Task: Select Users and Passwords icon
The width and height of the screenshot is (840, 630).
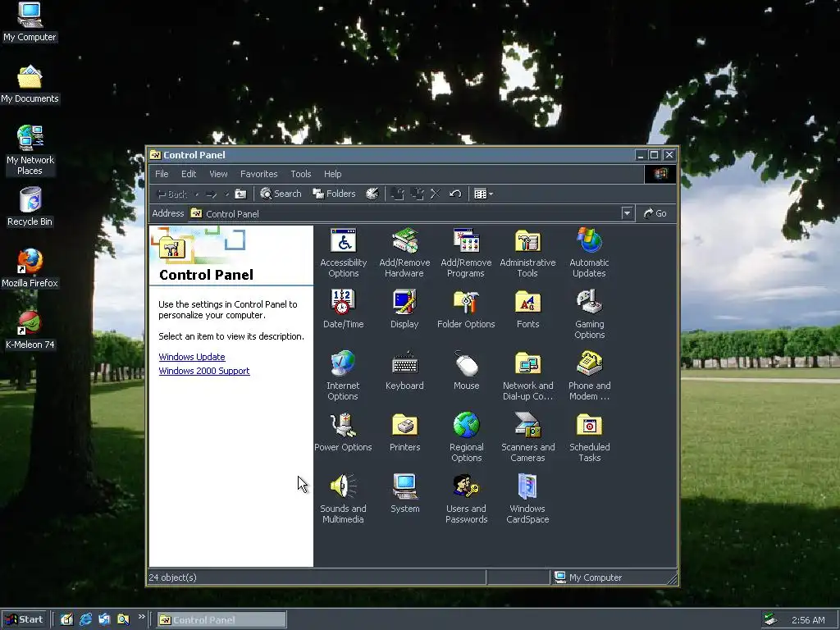Action: coord(466,500)
